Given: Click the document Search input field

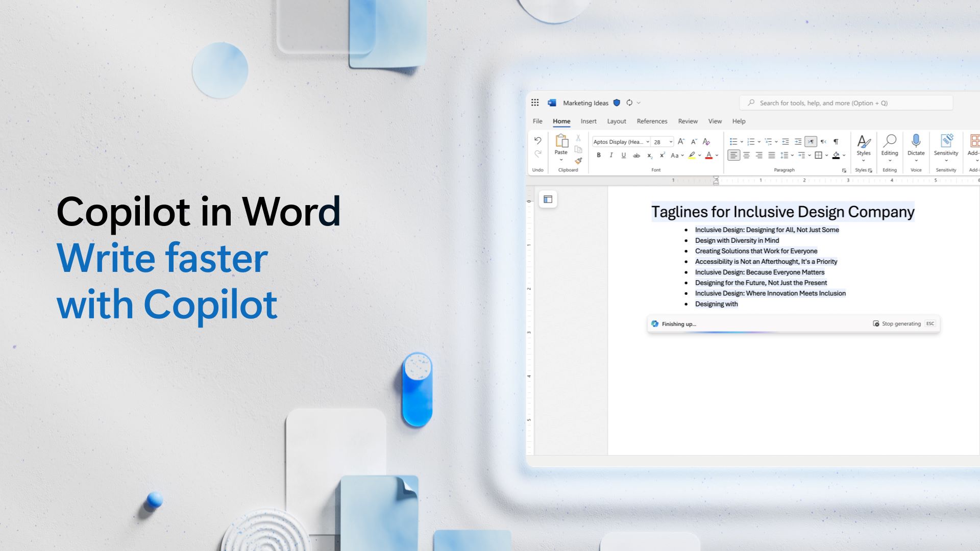Looking at the screenshot, I should pyautogui.click(x=850, y=102).
